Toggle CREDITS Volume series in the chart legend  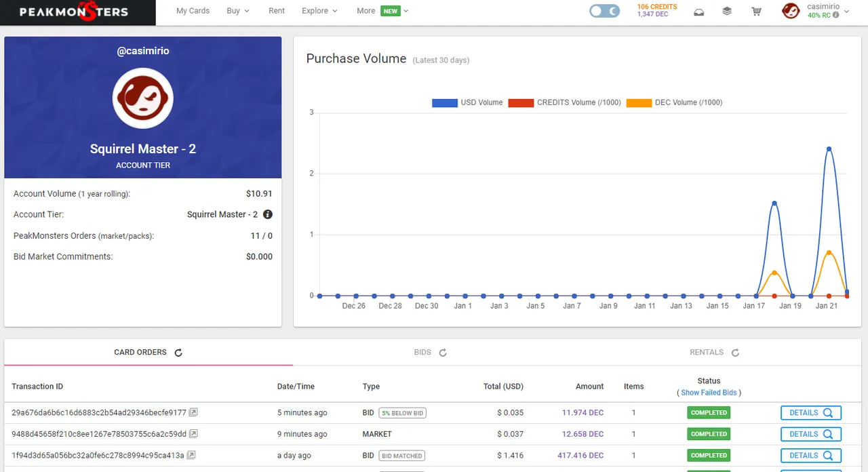pyautogui.click(x=564, y=102)
